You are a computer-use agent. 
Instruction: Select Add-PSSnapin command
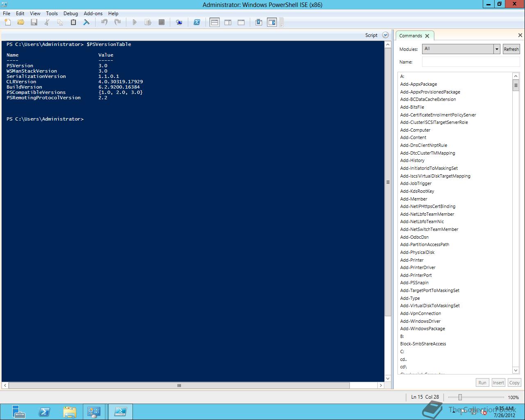[x=414, y=283]
